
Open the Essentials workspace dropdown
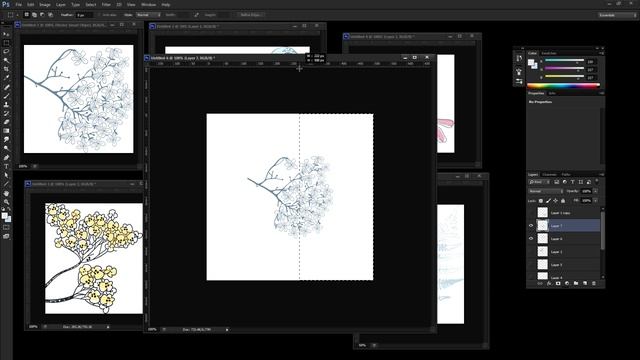[x=617, y=15]
